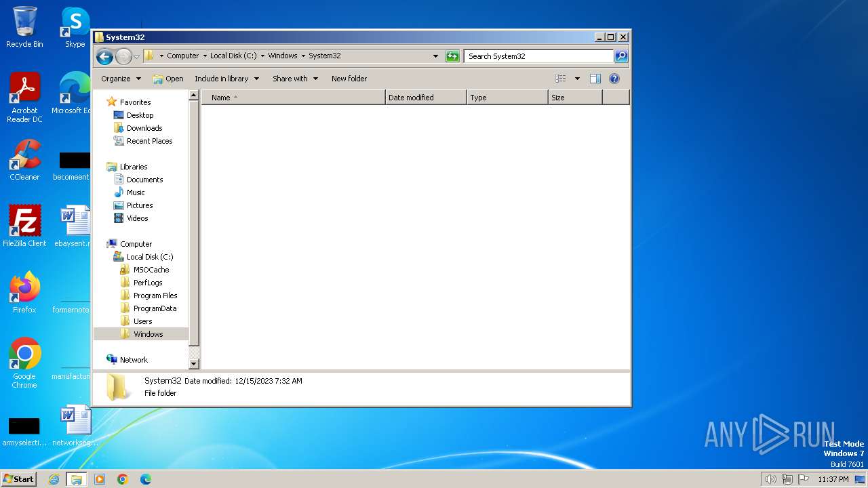Create a New folder from the toolbar
Screen dimensions: 868x488
349,79
